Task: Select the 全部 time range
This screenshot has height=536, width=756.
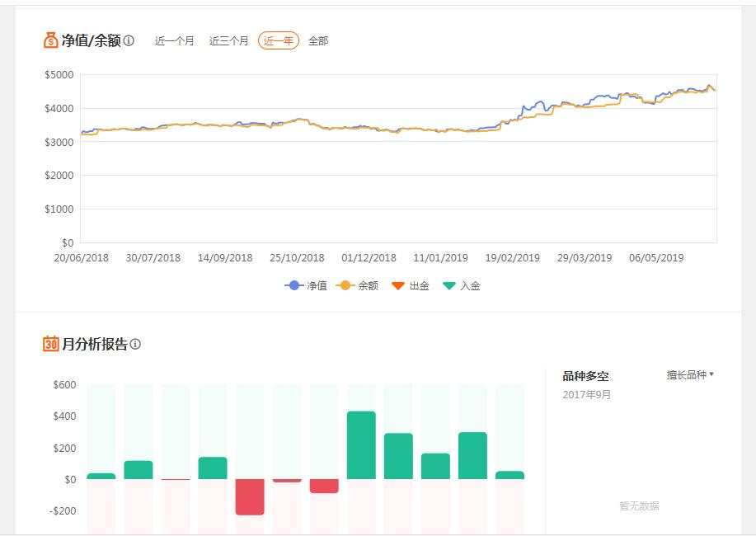Action: click(318, 41)
